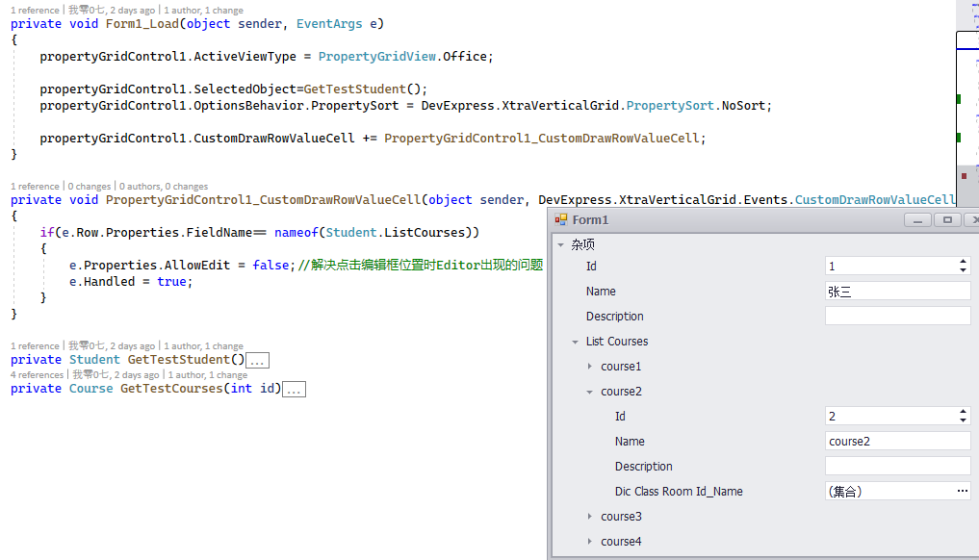
Task: Expand the course4 node
Action: pos(590,541)
